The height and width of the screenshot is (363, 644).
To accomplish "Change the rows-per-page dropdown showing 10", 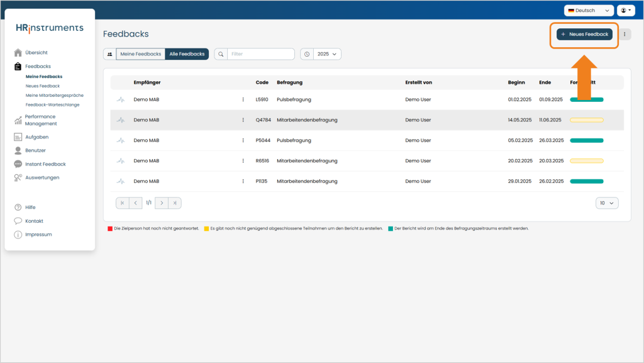I will point(607,203).
